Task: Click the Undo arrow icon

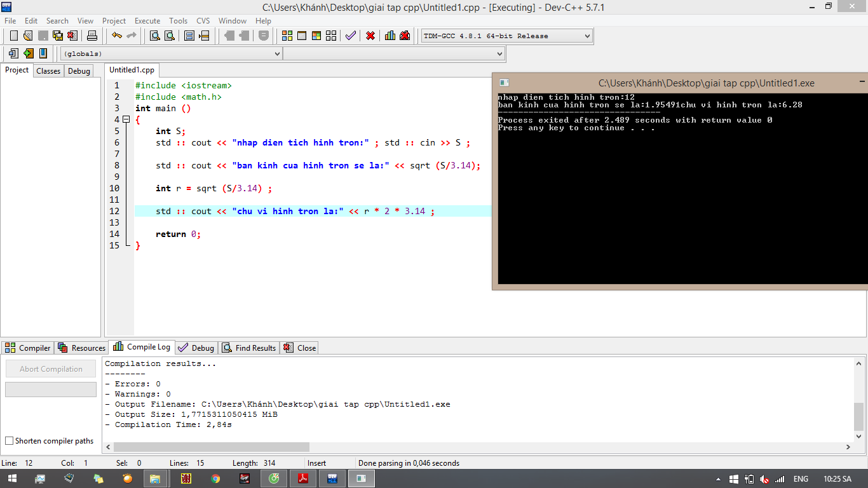Action: pyautogui.click(x=117, y=36)
